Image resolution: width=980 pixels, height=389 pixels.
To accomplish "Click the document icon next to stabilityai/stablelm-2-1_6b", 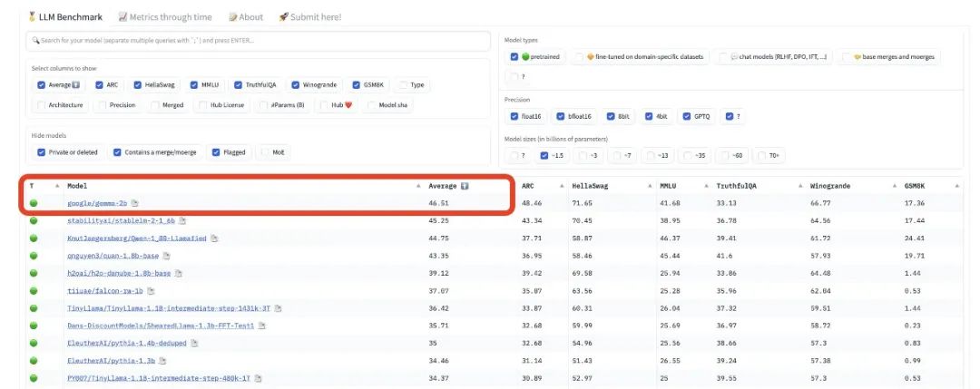I will [x=181, y=220].
